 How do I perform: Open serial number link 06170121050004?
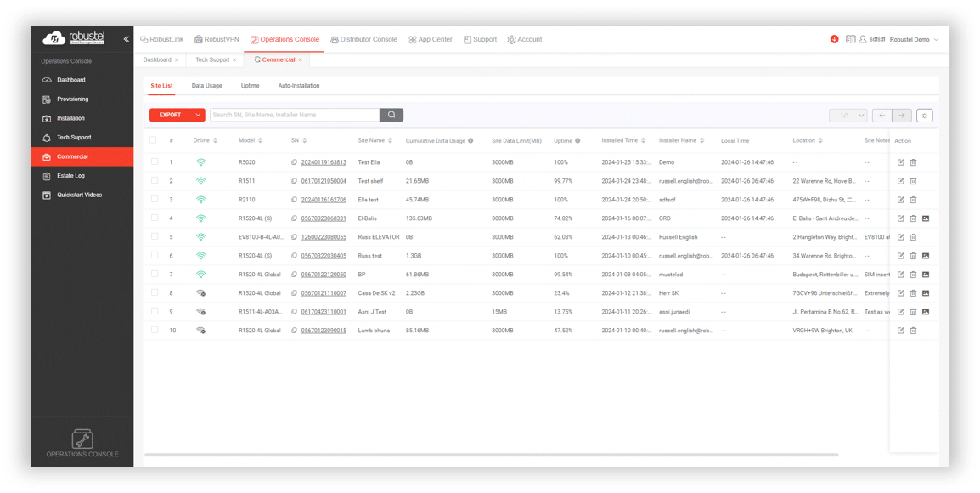pyautogui.click(x=324, y=181)
